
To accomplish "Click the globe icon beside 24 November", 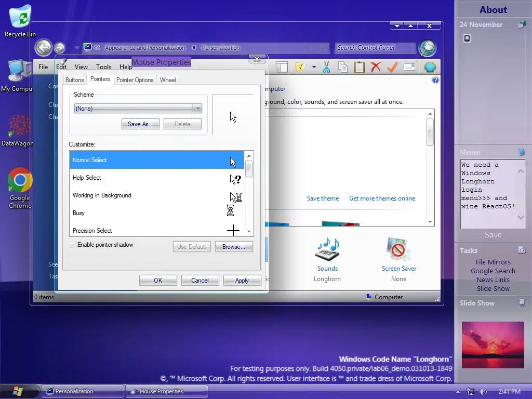I will point(522,24).
